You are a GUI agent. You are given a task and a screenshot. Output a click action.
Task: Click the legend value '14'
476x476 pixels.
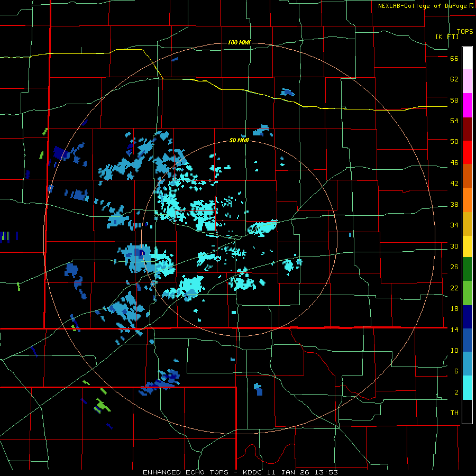click(454, 329)
